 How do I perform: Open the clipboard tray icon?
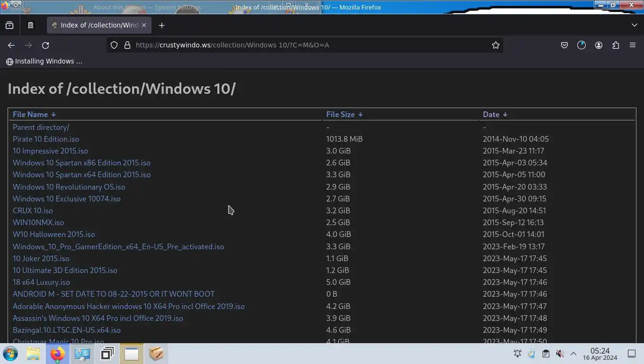[546, 354]
